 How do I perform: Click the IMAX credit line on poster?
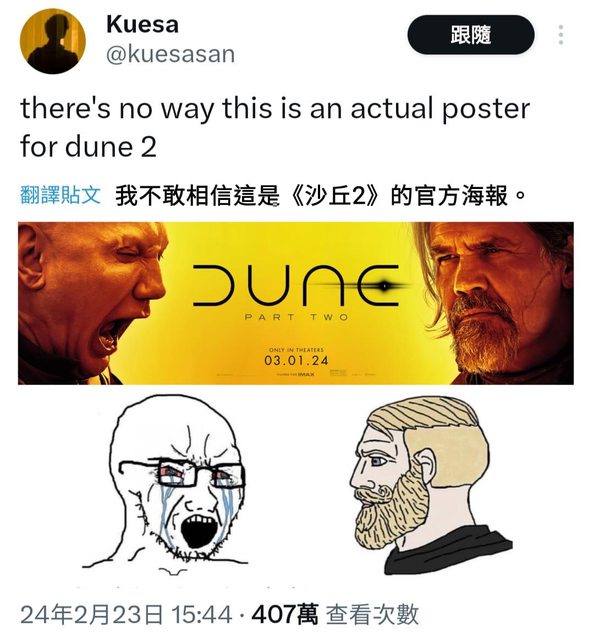coord(296,374)
